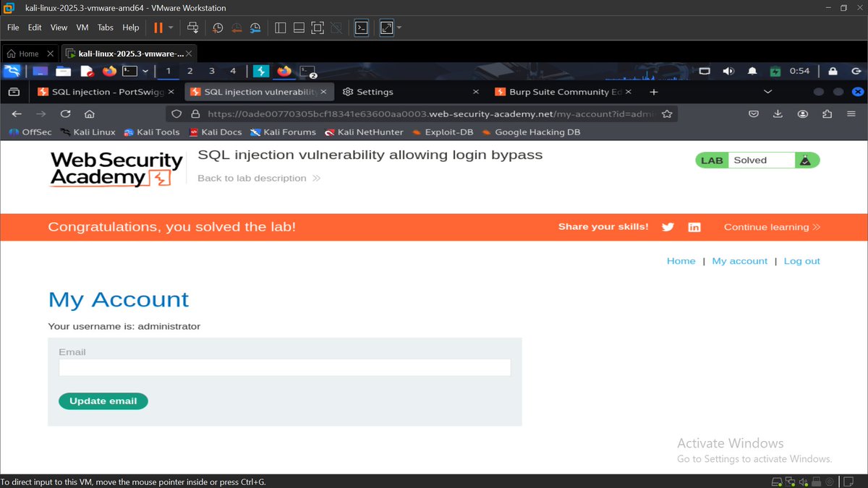868x488 pixels.
Task: Switch to Kali workspace 4
Action: pyautogui.click(x=233, y=71)
